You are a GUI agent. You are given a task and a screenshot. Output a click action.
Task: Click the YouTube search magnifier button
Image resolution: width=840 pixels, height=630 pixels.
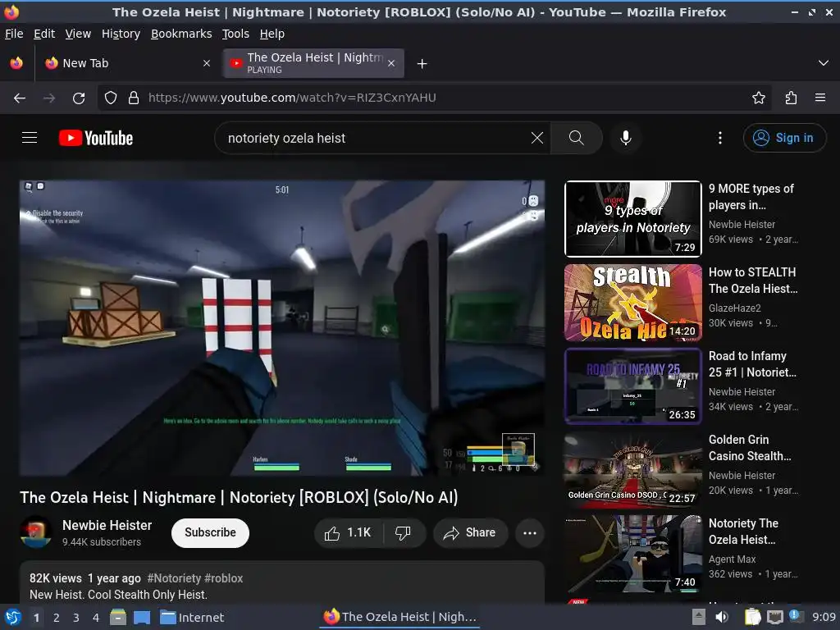pos(577,138)
